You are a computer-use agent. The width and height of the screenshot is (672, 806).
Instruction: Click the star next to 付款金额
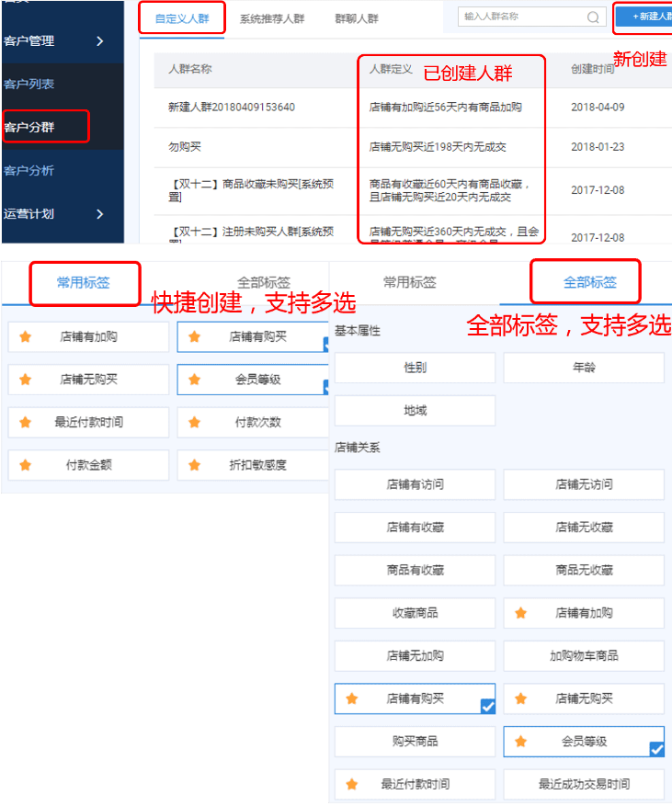(25, 465)
